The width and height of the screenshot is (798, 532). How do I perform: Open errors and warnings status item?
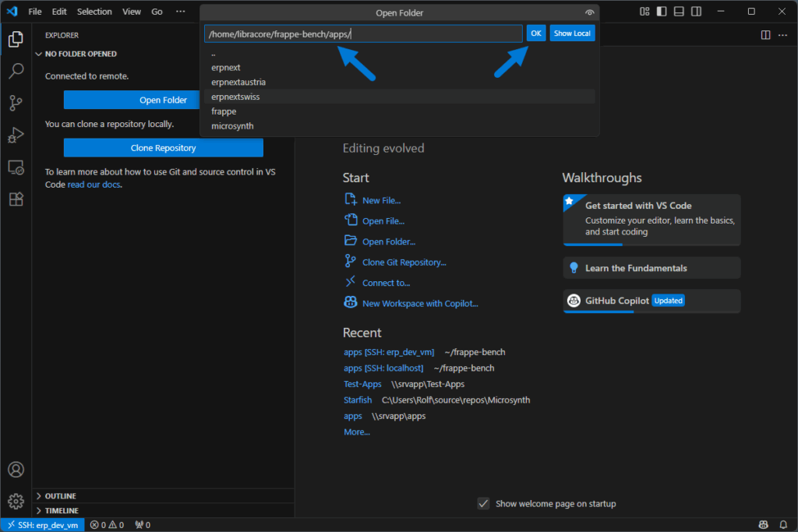click(107, 525)
